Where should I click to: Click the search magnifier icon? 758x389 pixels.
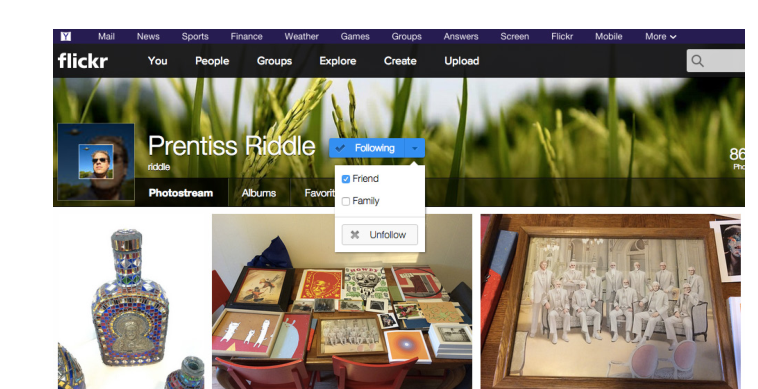697,61
